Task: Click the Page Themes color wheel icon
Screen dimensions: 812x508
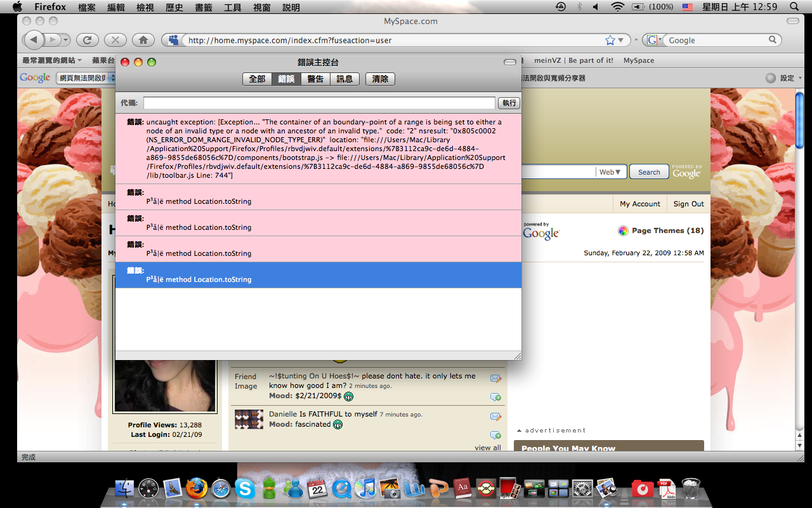Action: (x=623, y=231)
